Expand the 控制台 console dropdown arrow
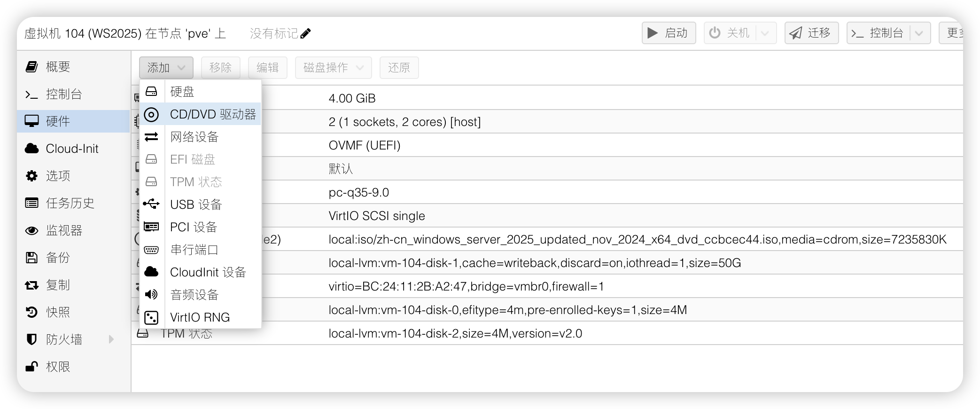980x409 pixels. pyautogui.click(x=919, y=33)
